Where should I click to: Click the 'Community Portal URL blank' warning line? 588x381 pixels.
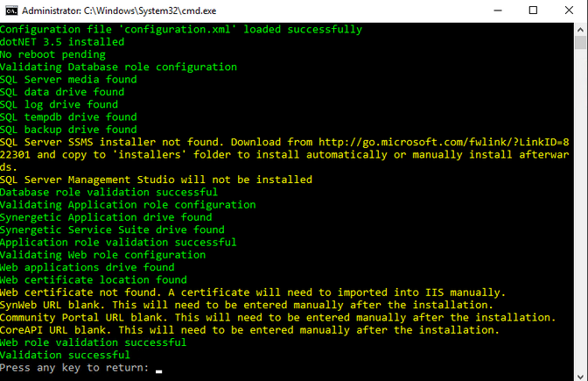(x=278, y=317)
